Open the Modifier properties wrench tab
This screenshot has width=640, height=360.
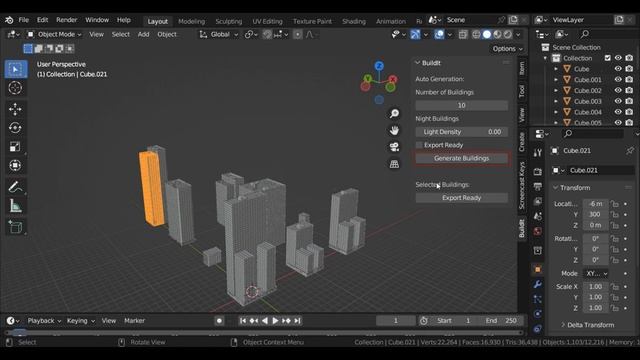click(538, 284)
